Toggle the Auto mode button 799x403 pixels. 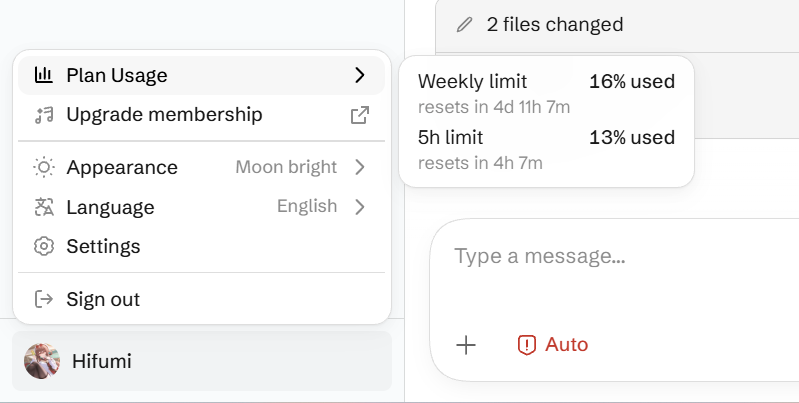(x=553, y=345)
